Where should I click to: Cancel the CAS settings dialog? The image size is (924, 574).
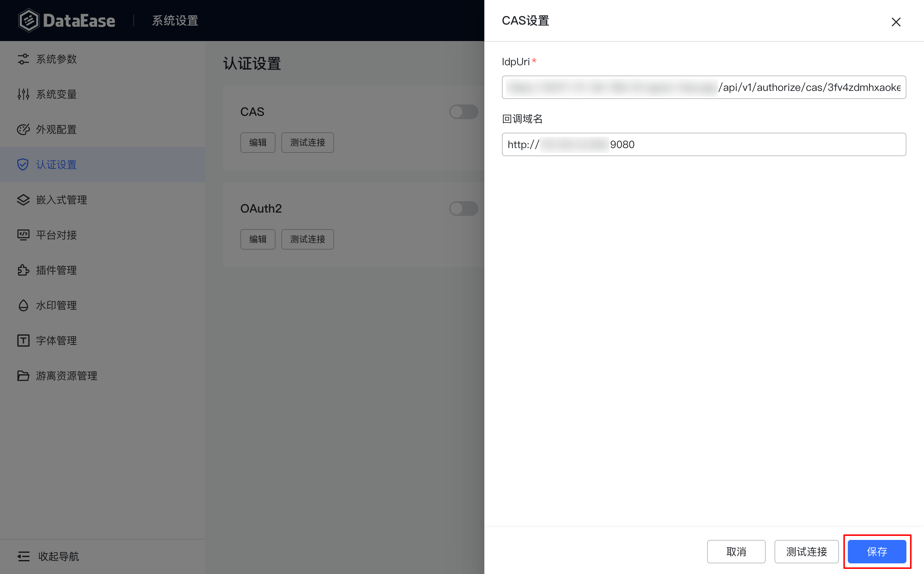[x=736, y=552]
